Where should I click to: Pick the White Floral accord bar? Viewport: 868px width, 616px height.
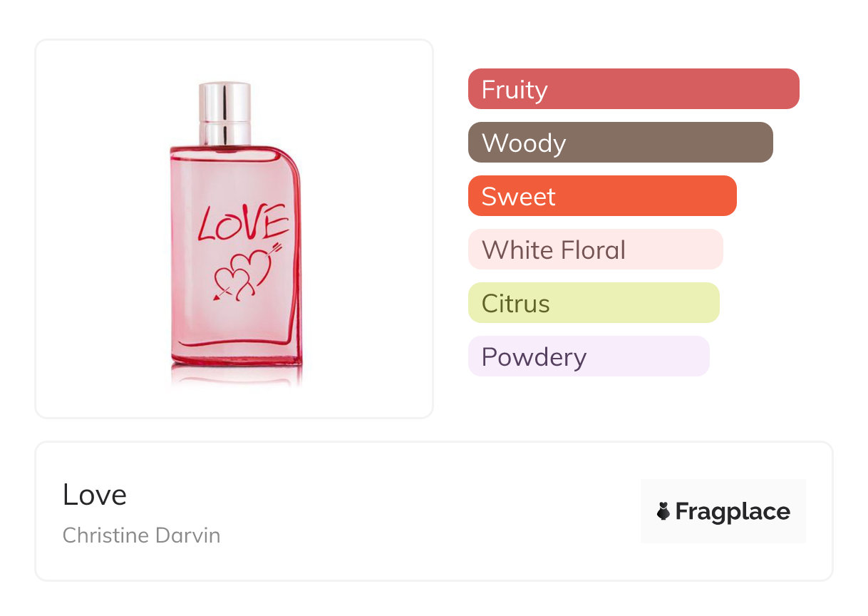coord(595,250)
